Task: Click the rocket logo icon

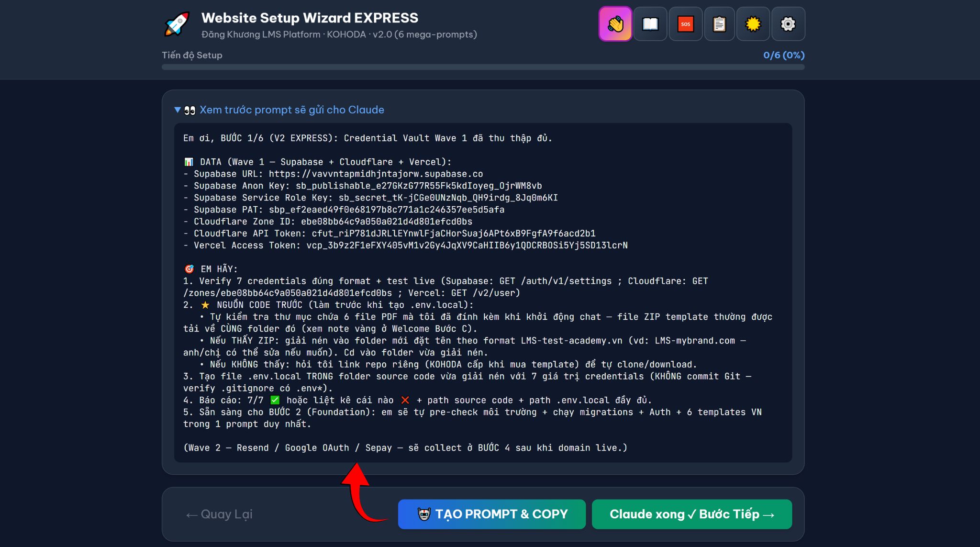Action: pyautogui.click(x=177, y=24)
